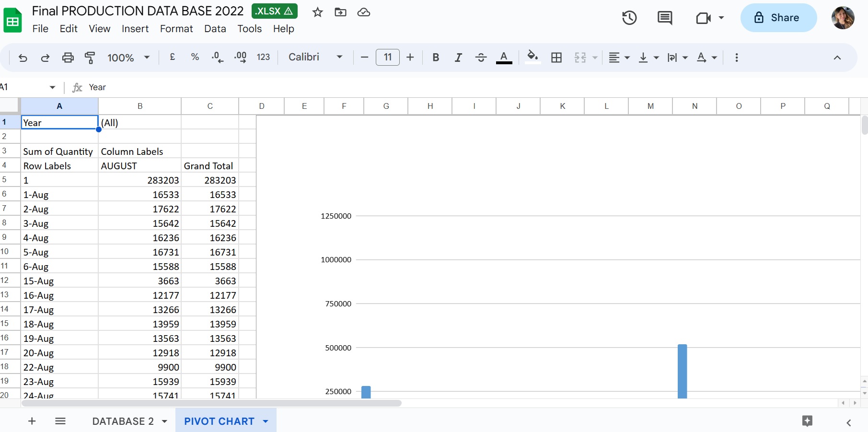Format as percent icon
The width and height of the screenshot is (868, 432).
tap(195, 57)
